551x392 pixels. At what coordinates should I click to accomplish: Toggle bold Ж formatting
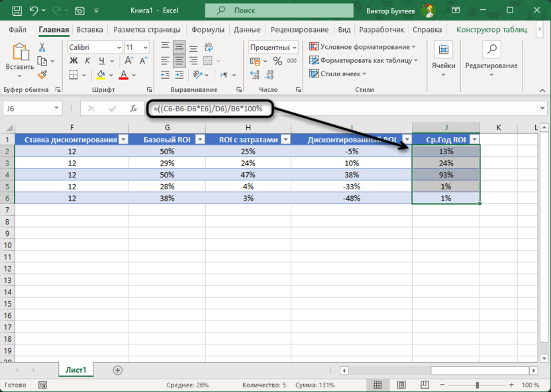pyautogui.click(x=74, y=61)
